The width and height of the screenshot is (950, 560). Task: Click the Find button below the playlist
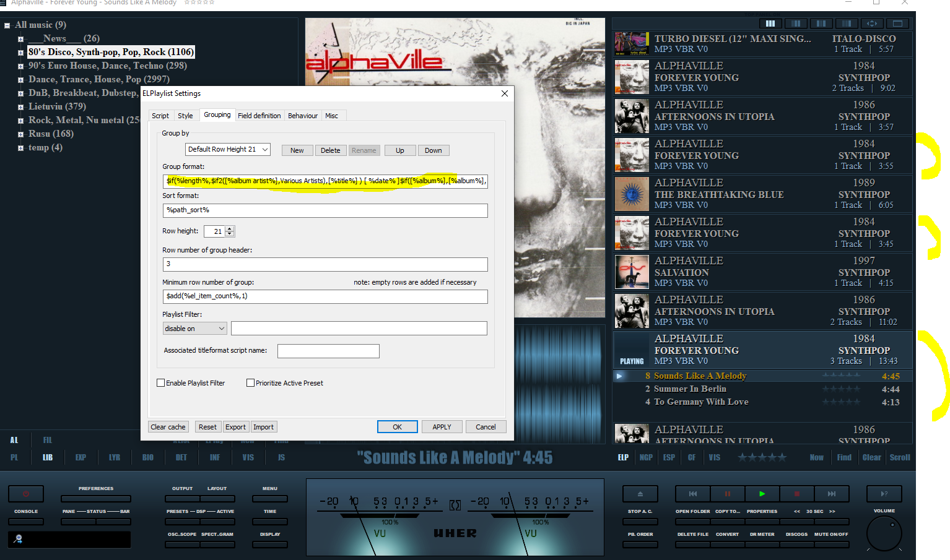[x=844, y=457]
